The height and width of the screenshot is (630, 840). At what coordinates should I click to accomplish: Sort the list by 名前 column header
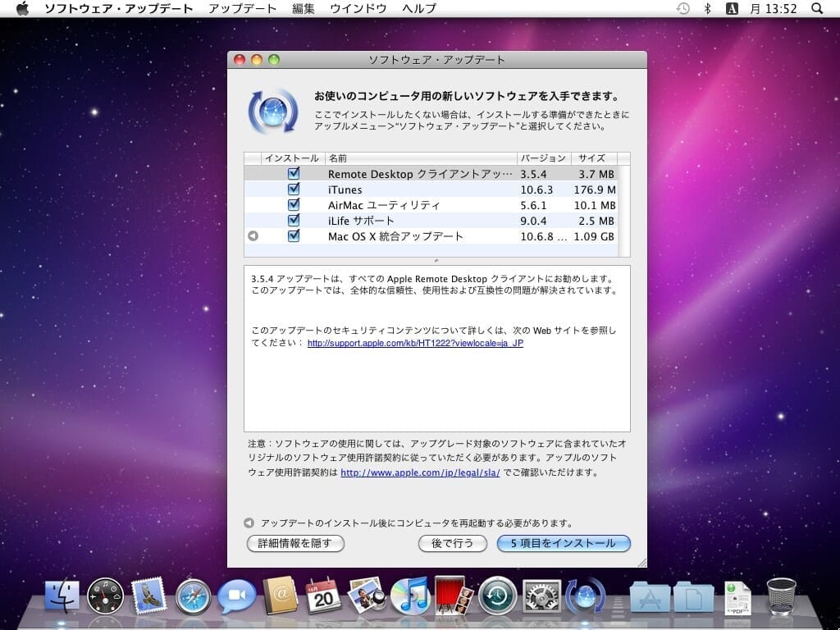[420, 158]
